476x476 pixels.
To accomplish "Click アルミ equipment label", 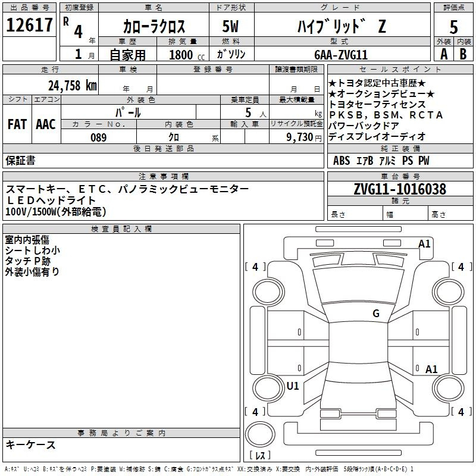I will coord(387,161).
